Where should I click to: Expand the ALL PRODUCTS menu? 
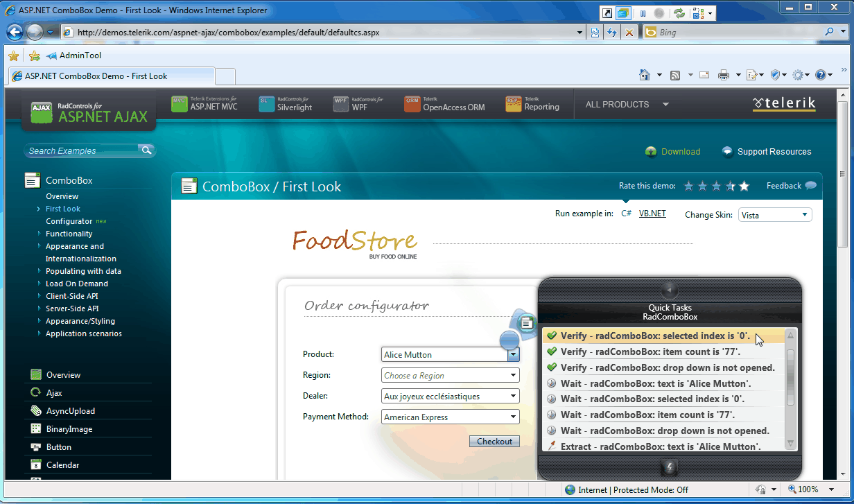coord(665,105)
